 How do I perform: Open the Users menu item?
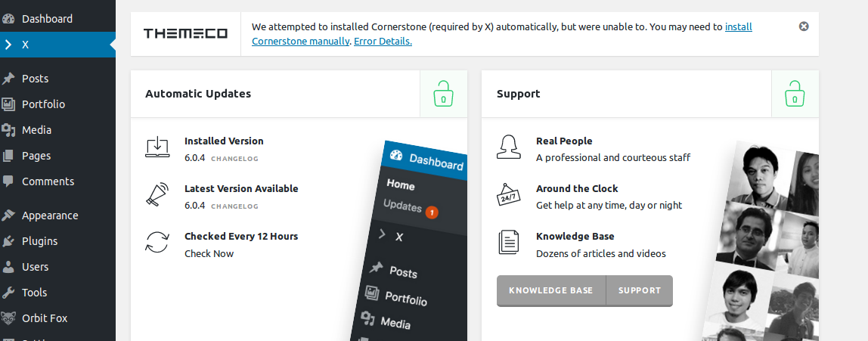click(35, 267)
